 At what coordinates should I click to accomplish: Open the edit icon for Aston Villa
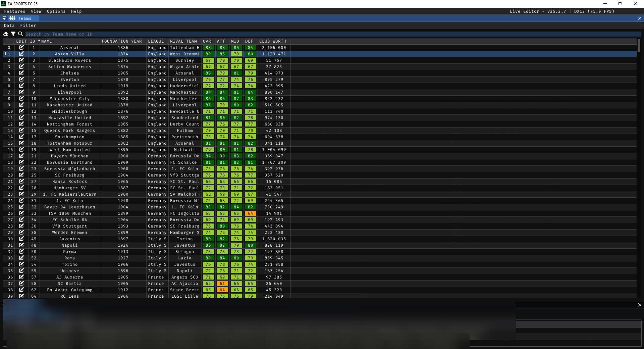click(21, 54)
